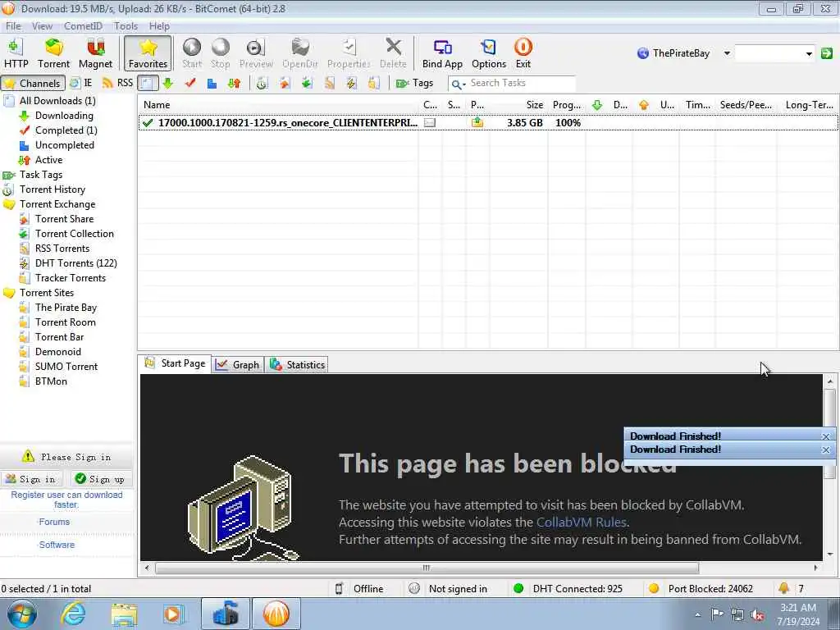Image resolution: width=840 pixels, height=630 pixels.
Task: Open the View menu
Action: point(42,25)
